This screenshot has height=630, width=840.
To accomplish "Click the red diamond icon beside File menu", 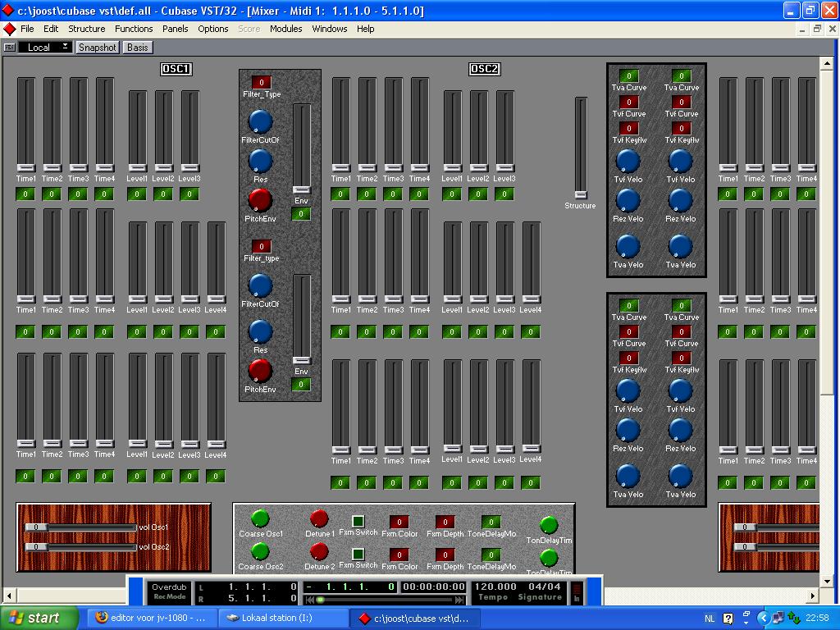I will pyautogui.click(x=9, y=29).
